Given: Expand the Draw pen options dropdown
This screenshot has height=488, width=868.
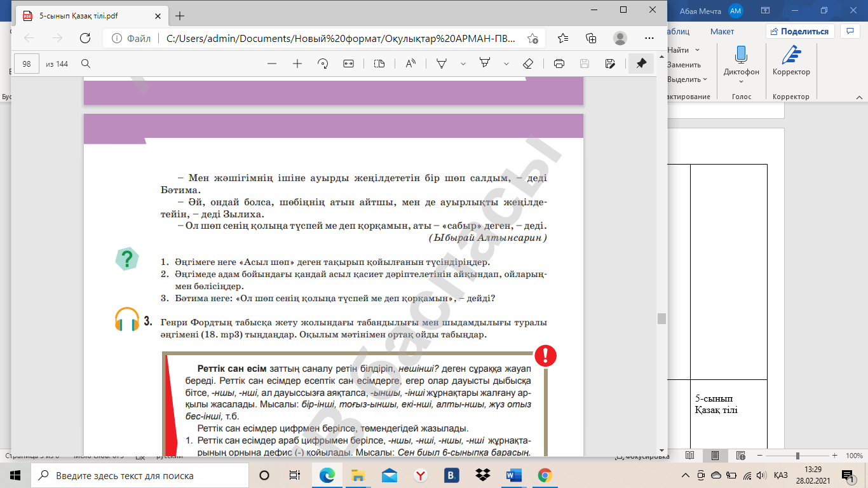Looking at the screenshot, I should click(x=463, y=64).
